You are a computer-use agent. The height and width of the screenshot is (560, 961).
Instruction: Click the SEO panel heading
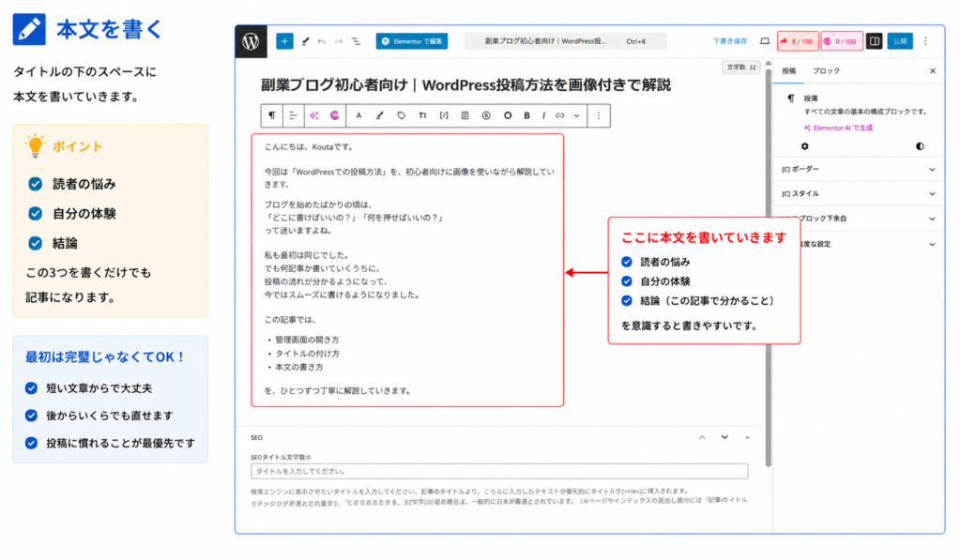click(x=257, y=437)
